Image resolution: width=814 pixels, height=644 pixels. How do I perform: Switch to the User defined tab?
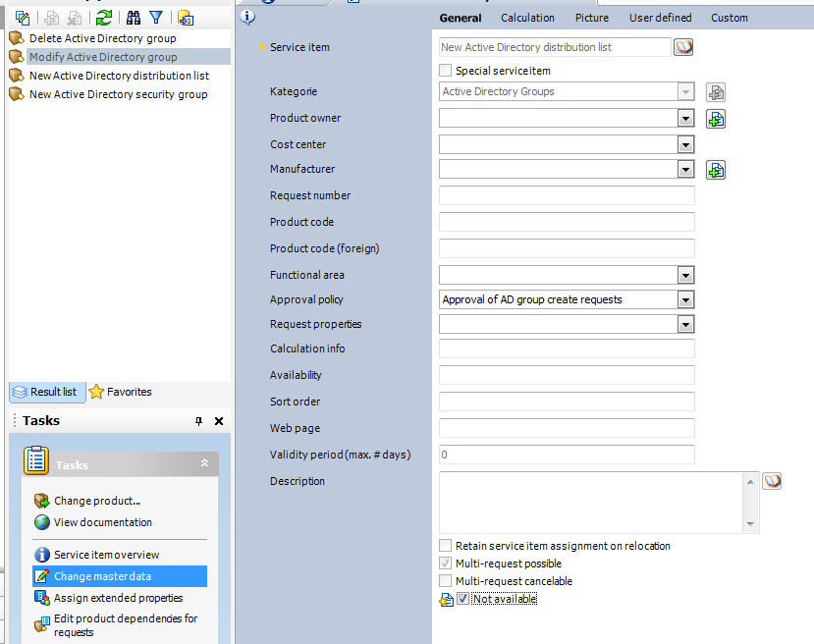661,19
